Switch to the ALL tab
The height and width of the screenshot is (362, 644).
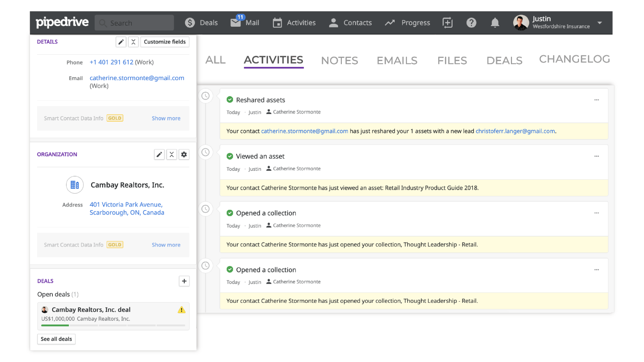216,60
